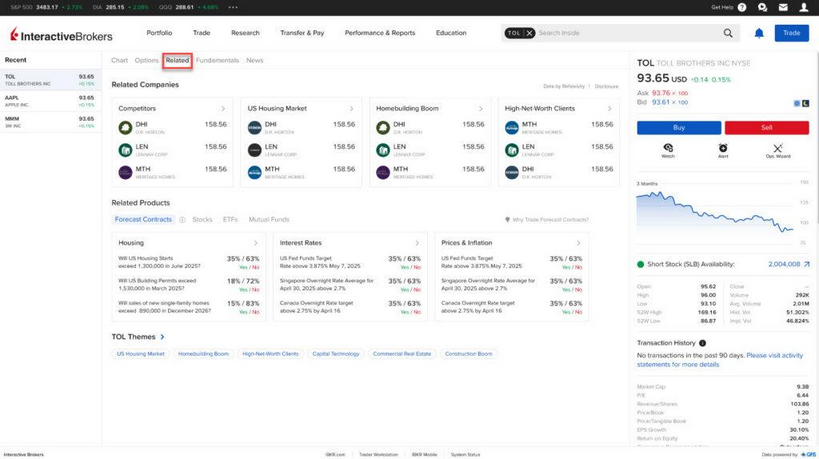Image resolution: width=819 pixels, height=459 pixels.
Task: Toggle the overnight moon icon in quote panel
Action: [806, 103]
